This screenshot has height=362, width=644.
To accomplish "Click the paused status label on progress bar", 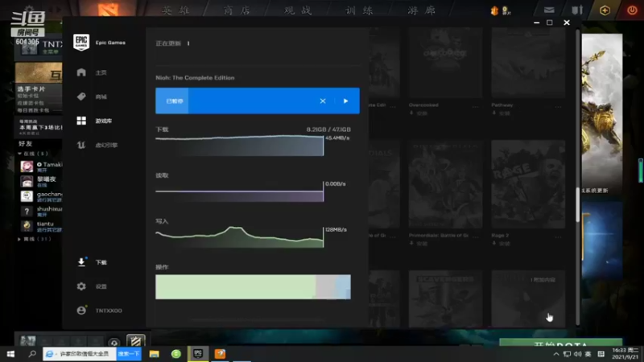I will click(x=175, y=101).
